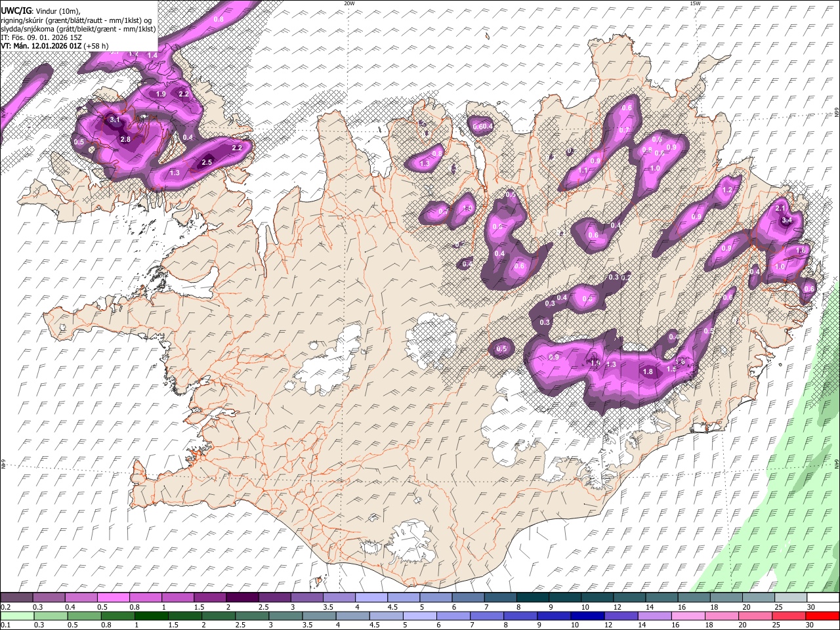
Task: Click the upper legend swatch between 0.2 and 0.3
Action: [16, 598]
